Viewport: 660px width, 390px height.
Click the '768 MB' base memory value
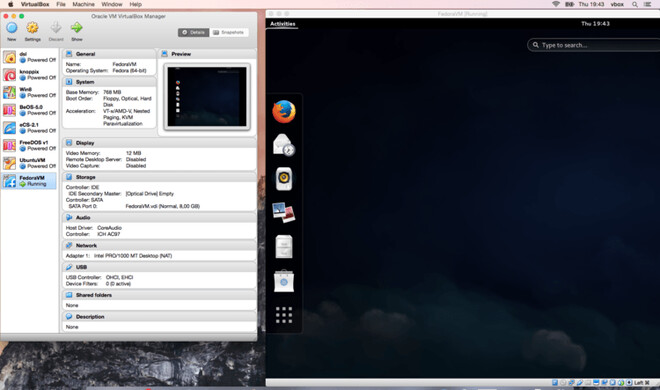tap(112, 92)
